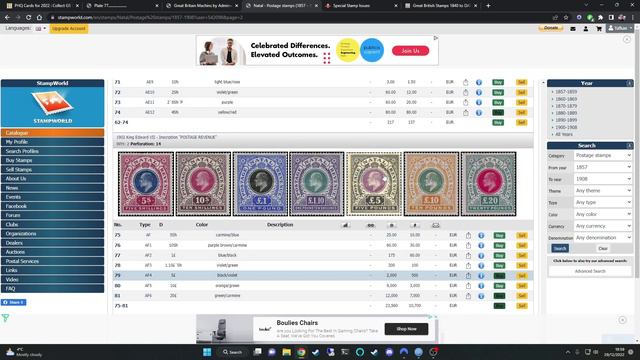Open My Profile menu item

53,142
